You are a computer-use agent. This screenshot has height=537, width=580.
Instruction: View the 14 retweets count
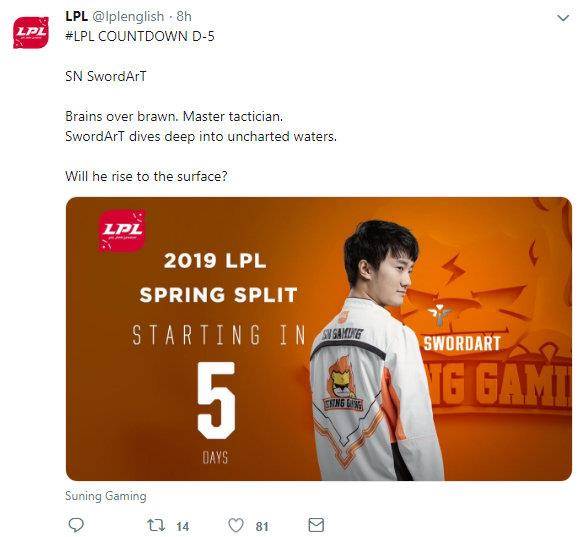point(182,526)
